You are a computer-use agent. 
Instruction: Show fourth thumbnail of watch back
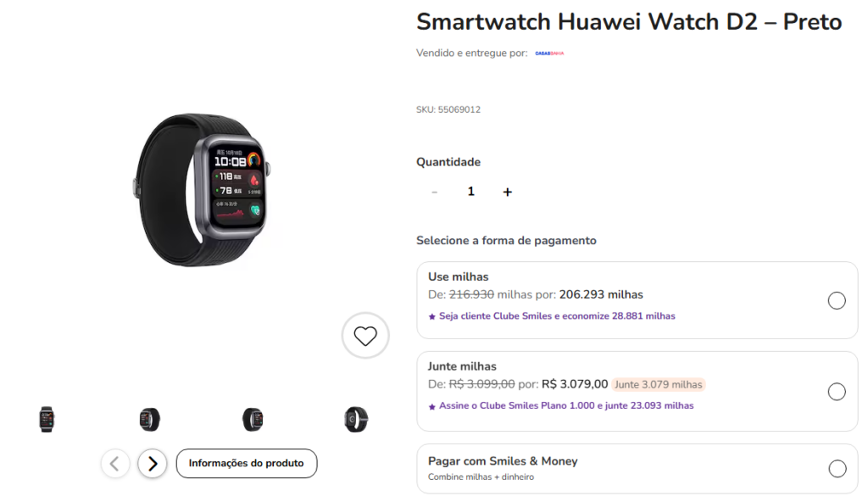point(356,420)
